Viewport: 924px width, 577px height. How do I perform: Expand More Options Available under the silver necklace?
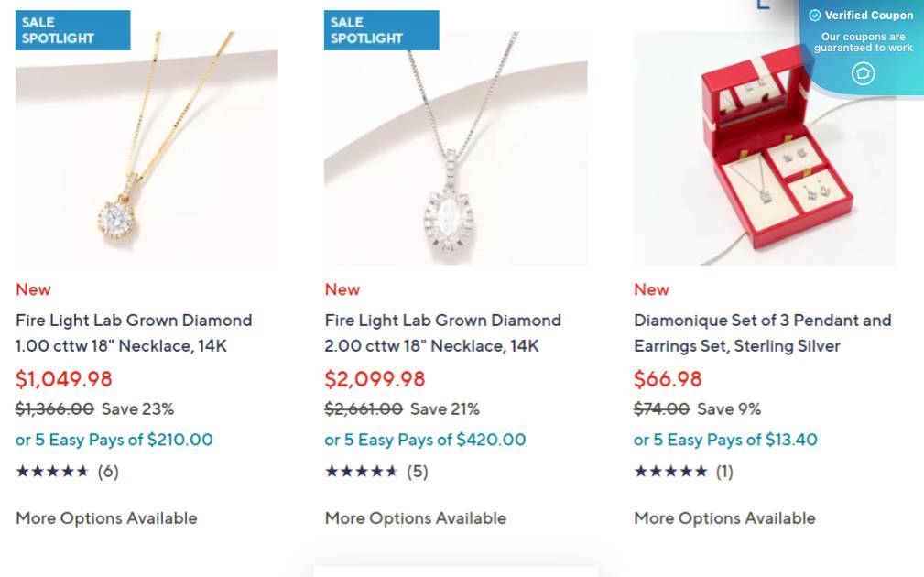415,517
